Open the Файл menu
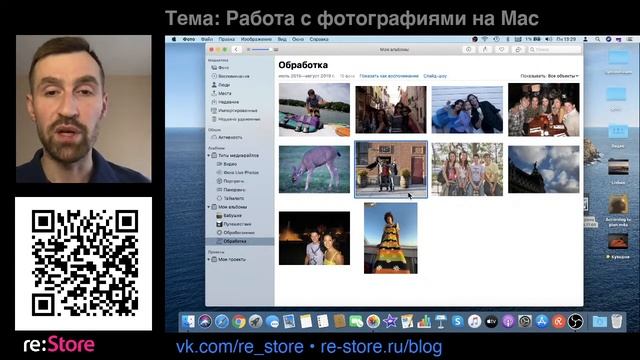This screenshot has width=640, height=360. [207, 39]
